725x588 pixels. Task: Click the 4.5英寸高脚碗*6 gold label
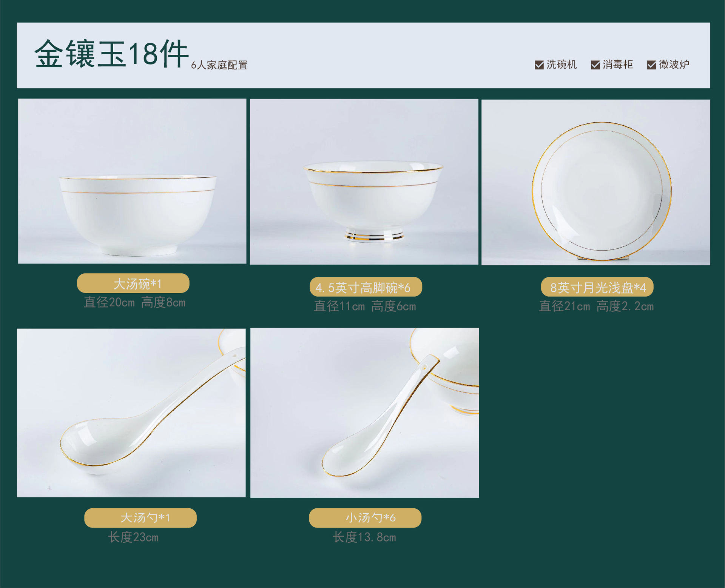366,287
